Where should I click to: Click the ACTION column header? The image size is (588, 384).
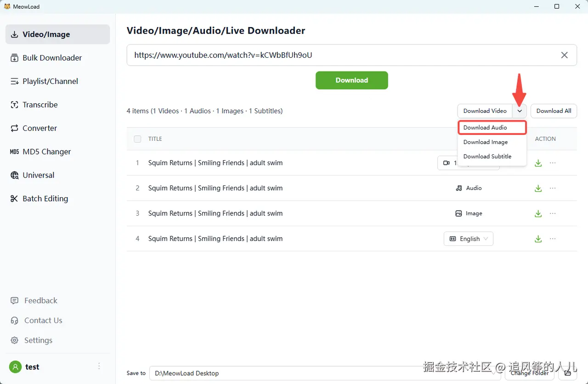(x=545, y=139)
